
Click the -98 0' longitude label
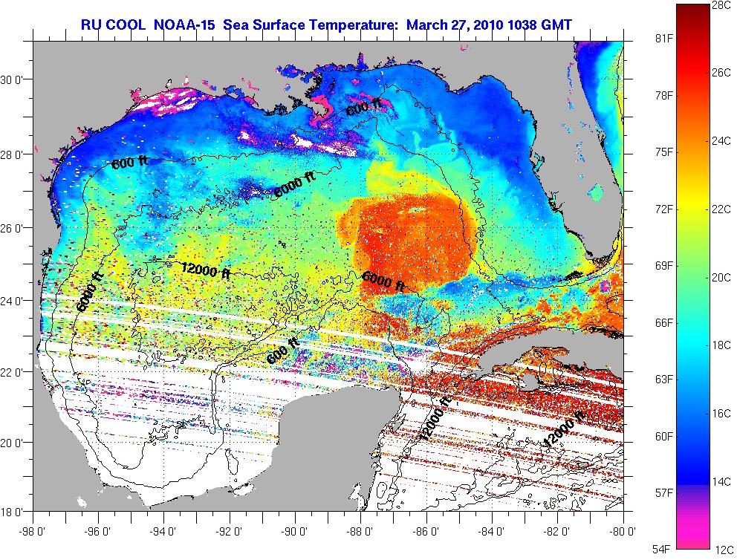coord(33,531)
